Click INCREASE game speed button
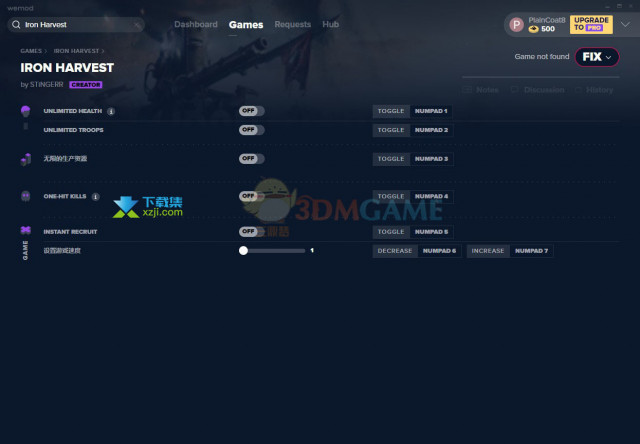This screenshot has height=444, width=640. pos(488,251)
